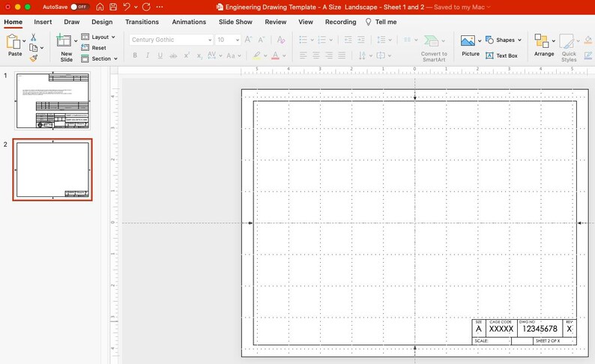The height and width of the screenshot is (364, 595).
Task: Toggle Italic formatting
Action: pos(148,55)
